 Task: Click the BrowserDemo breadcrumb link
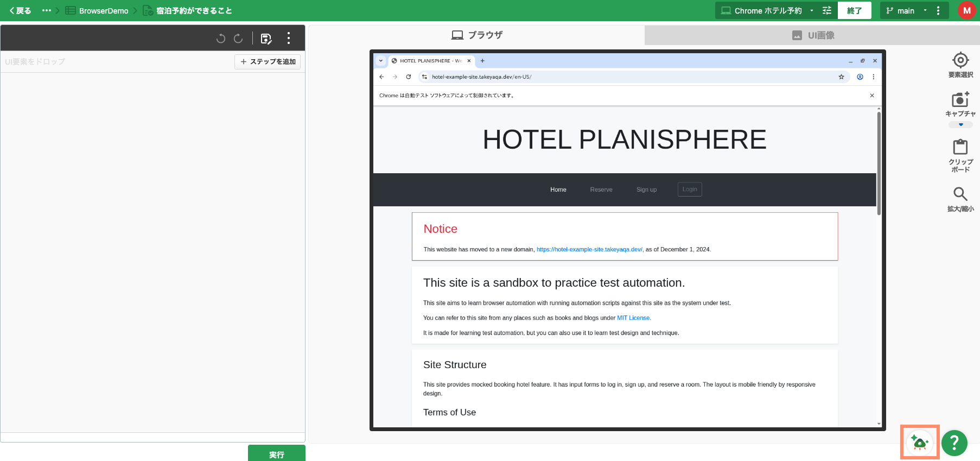104,11
